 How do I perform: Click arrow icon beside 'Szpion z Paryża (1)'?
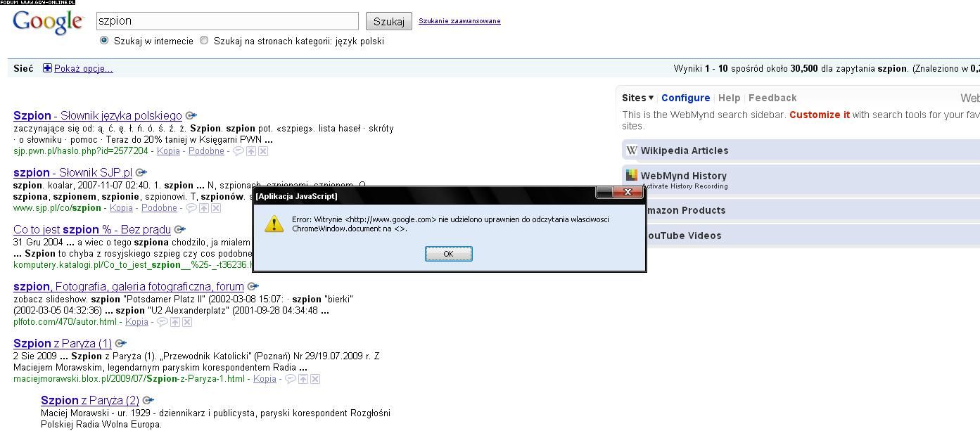[120, 344]
